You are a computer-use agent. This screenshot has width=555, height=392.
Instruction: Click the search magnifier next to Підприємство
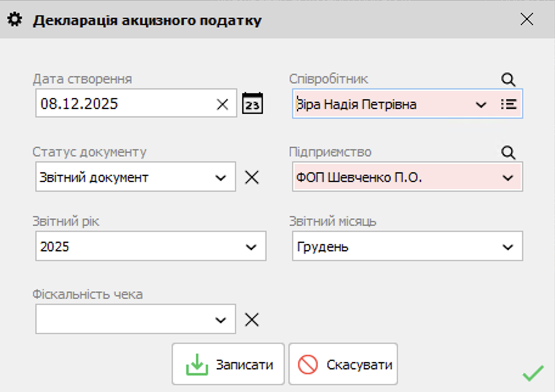[510, 152]
